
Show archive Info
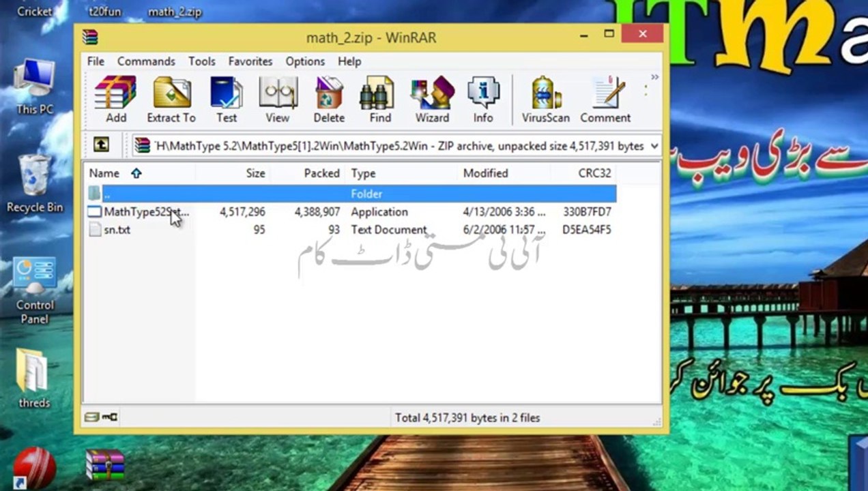pos(483,100)
